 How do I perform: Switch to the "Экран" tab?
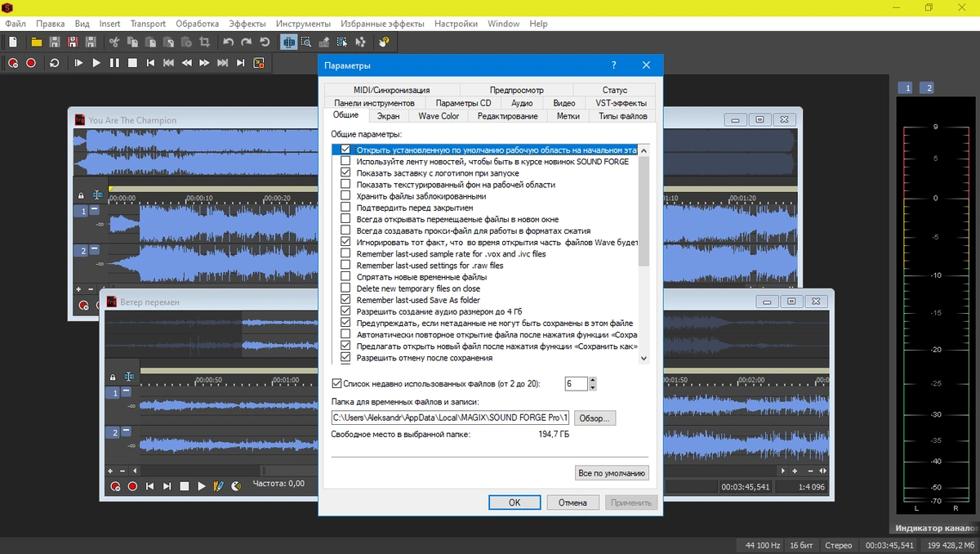tap(389, 116)
